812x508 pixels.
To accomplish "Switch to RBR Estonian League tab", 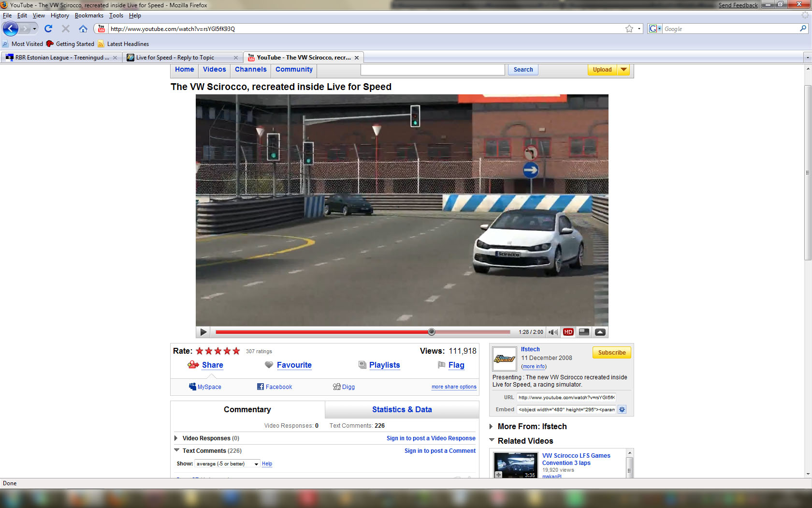I will (x=61, y=58).
